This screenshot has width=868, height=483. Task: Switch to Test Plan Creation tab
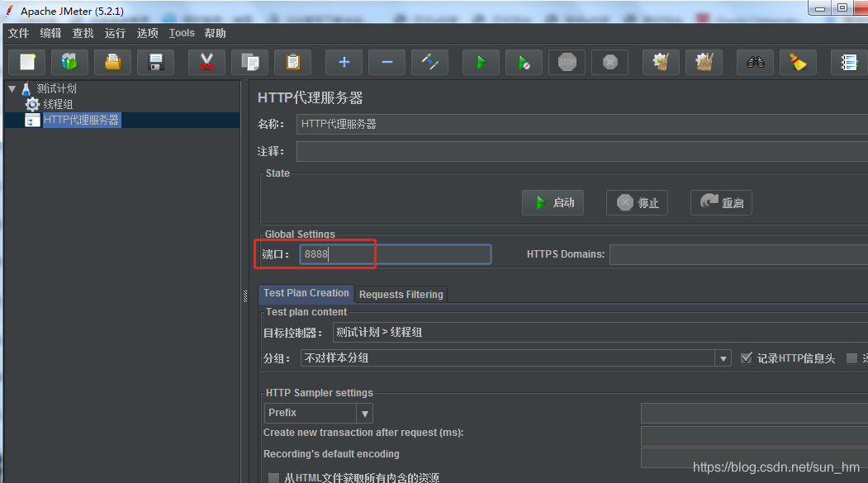point(306,293)
